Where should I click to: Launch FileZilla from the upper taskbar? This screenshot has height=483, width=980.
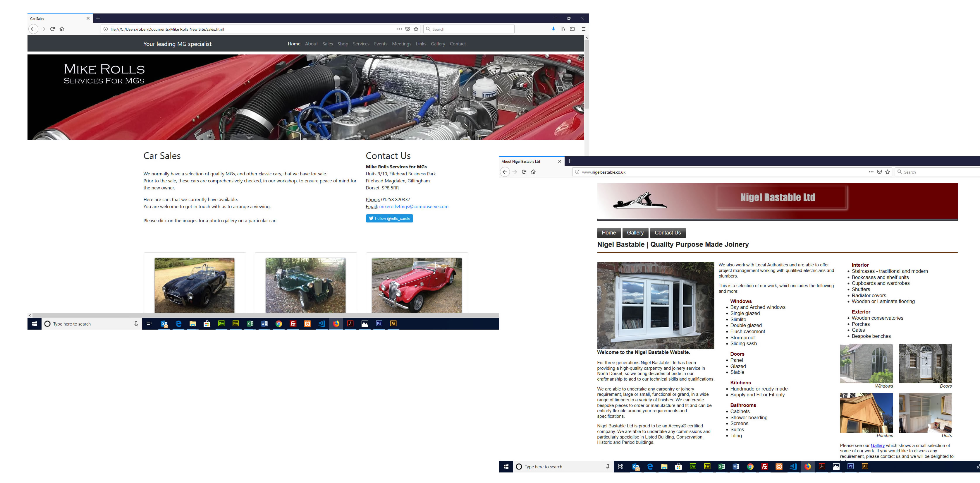click(x=293, y=323)
